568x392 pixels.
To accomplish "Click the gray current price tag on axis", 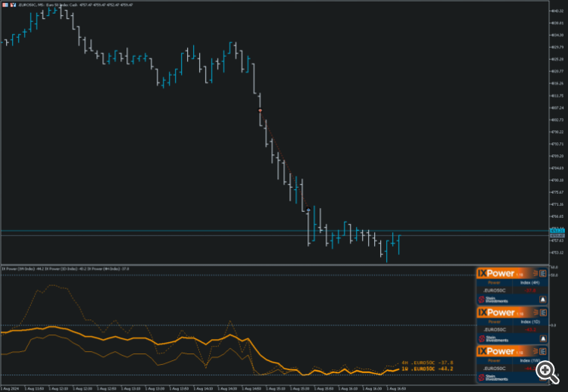I will coord(557,235).
